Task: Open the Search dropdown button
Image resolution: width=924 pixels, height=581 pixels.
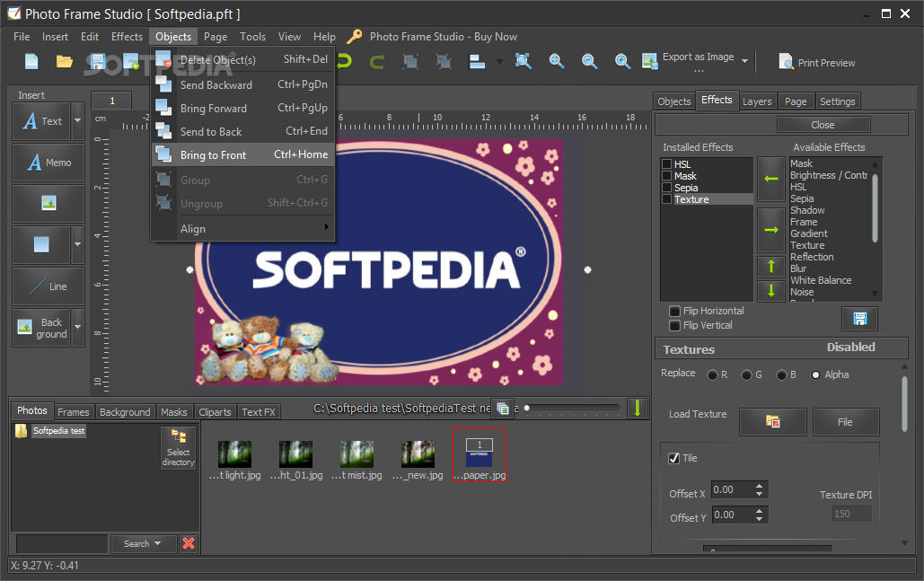Action: pyautogui.click(x=142, y=543)
